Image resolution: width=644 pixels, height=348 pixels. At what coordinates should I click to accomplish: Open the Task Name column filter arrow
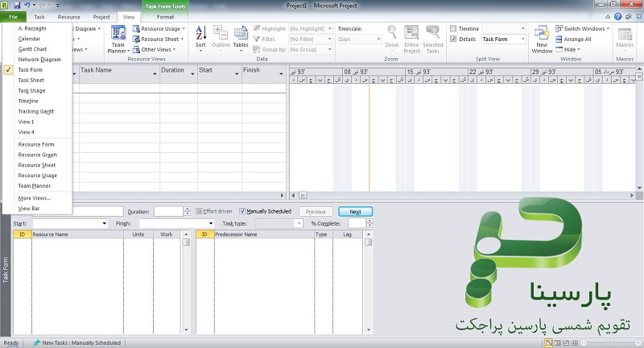tap(155, 73)
